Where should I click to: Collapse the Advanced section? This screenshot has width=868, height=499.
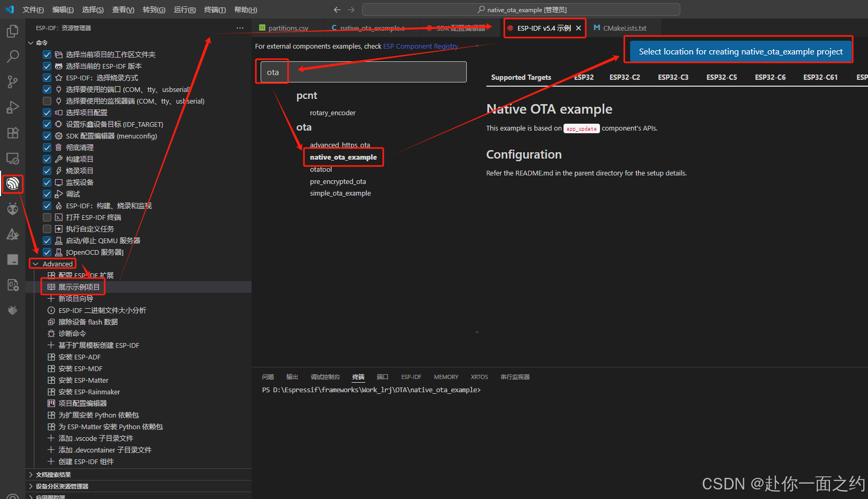tap(35, 264)
